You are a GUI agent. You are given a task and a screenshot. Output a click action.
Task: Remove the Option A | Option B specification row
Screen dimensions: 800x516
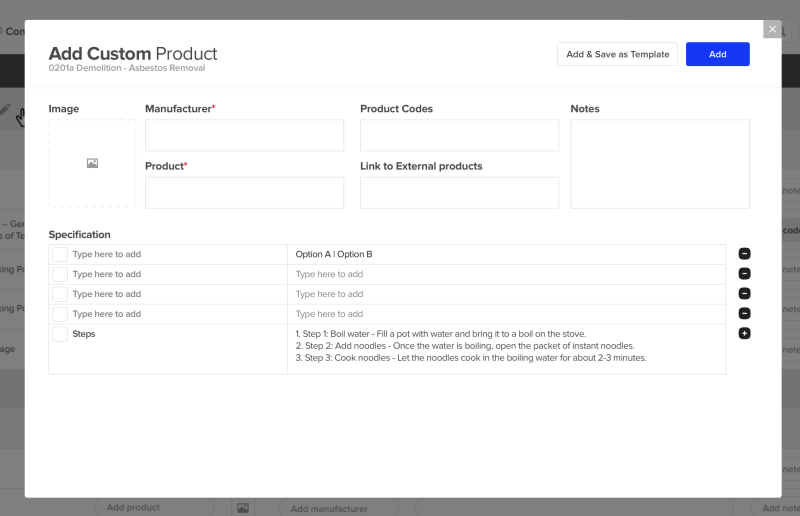(744, 254)
